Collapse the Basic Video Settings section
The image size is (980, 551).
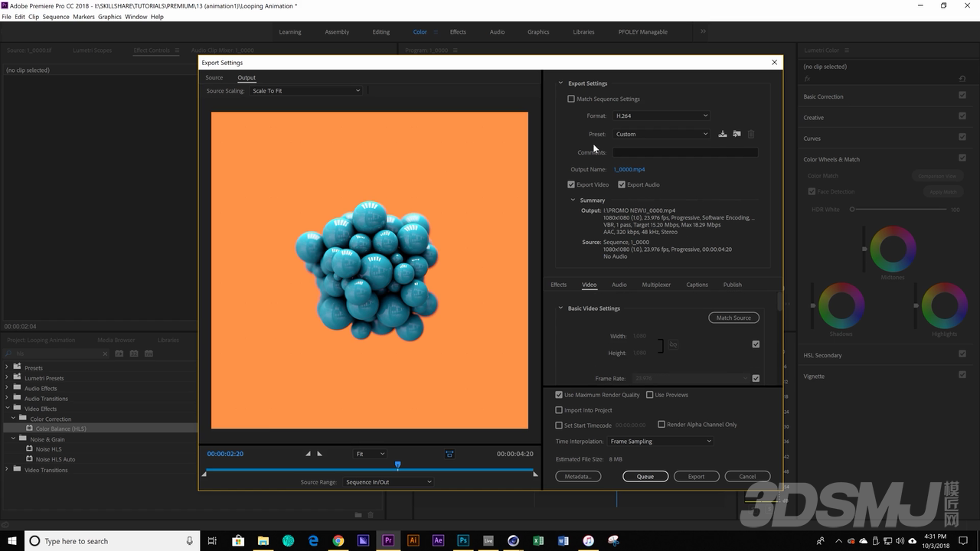560,308
